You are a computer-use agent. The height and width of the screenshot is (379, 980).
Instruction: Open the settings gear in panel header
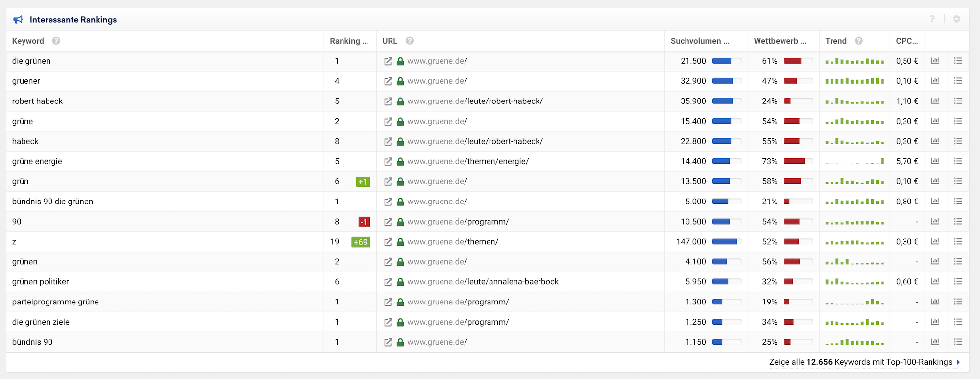tap(956, 19)
